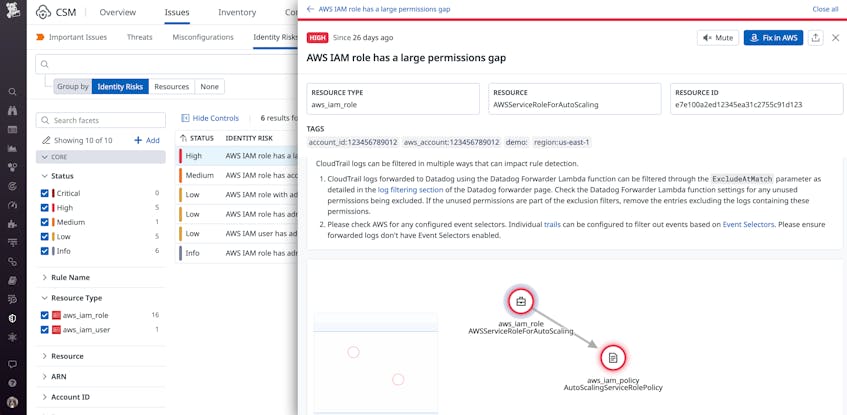Switch to Misconfigurations sub-tab

pyautogui.click(x=203, y=37)
